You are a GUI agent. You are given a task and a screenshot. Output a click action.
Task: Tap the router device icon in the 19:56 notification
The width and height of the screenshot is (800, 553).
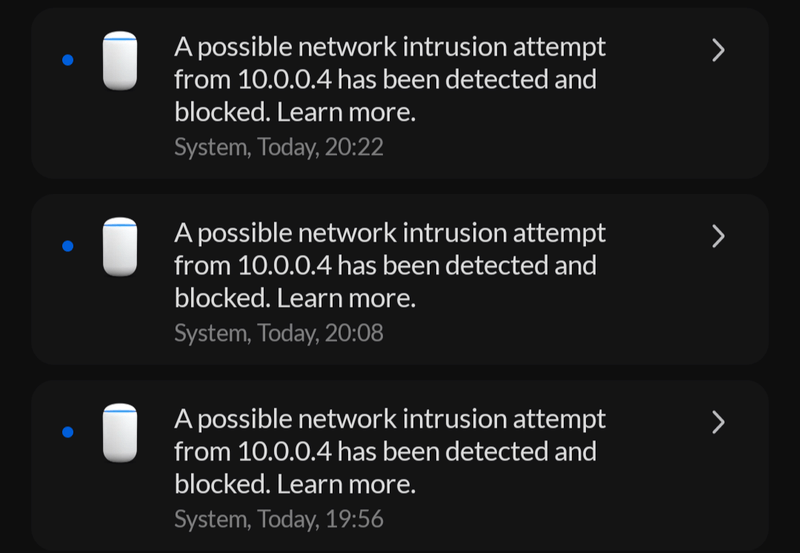pos(120,433)
